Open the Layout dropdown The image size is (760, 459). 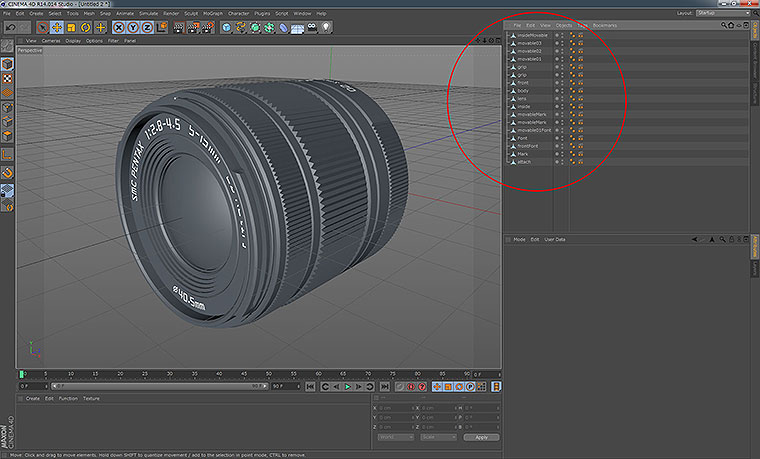pyautogui.click(x=722, y=13)
